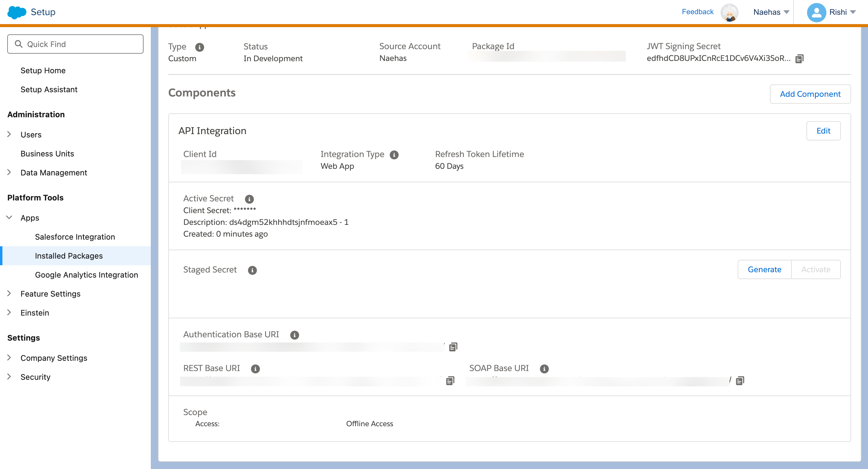Show Active Secret info tooltip
The width and height of the screenshot is (868, 469).
(x=249, y=199)
